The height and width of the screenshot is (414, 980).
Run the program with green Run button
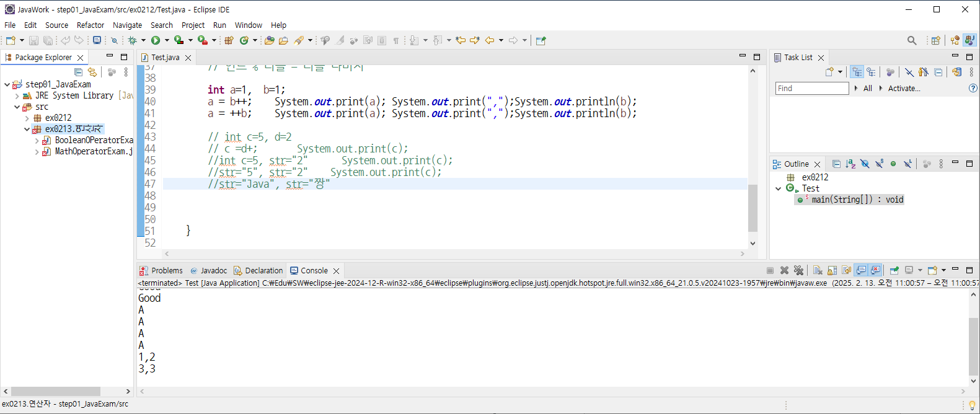(156, 40)
